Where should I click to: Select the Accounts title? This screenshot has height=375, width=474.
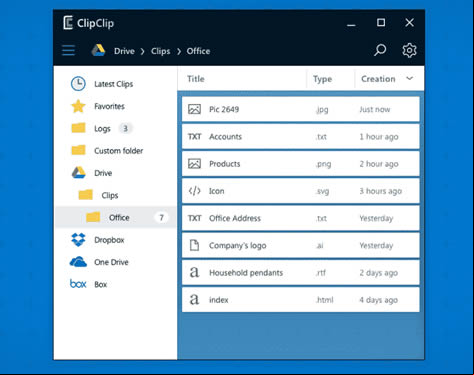coord(225,137)
